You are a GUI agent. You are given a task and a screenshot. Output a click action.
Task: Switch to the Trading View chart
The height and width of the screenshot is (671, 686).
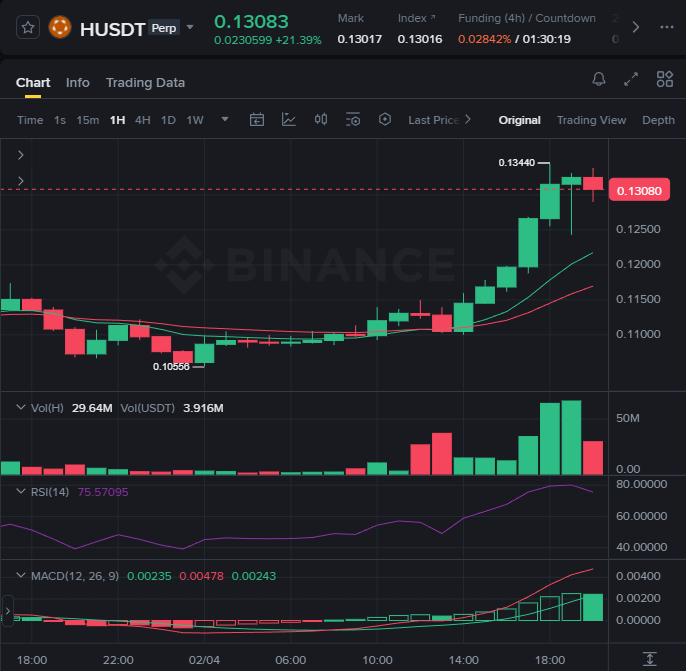click(x=591, y=120)
